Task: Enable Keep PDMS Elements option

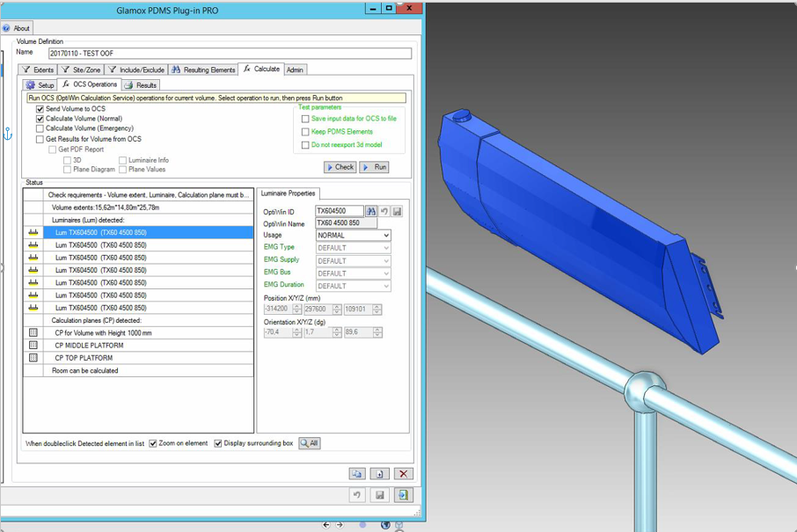Action: click(305, 132)
